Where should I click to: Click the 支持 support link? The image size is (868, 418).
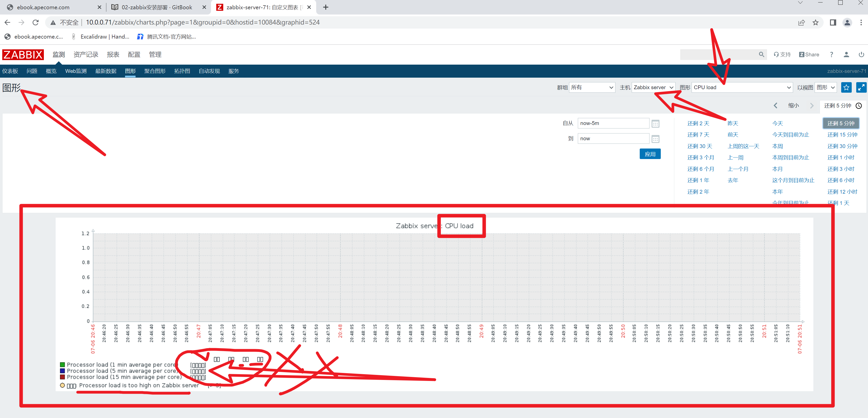coord(782,55)
